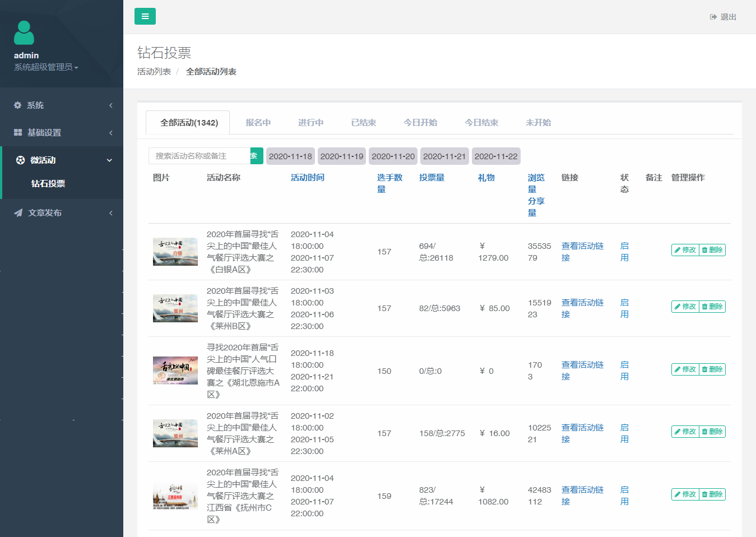Image resolution: width=756 pixels, height=537 pixels.
Task: Click 修改 for the 莱州A区 activity
Action: 685,432
